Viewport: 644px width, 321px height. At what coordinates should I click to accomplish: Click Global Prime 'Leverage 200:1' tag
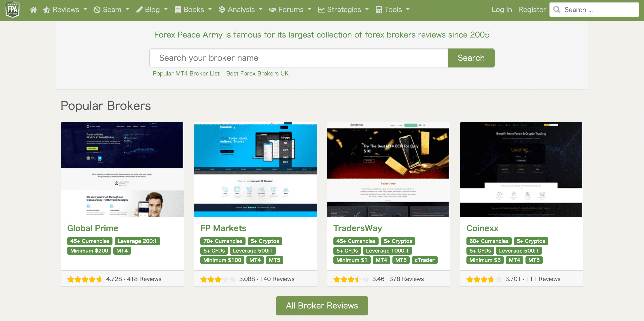137,241
